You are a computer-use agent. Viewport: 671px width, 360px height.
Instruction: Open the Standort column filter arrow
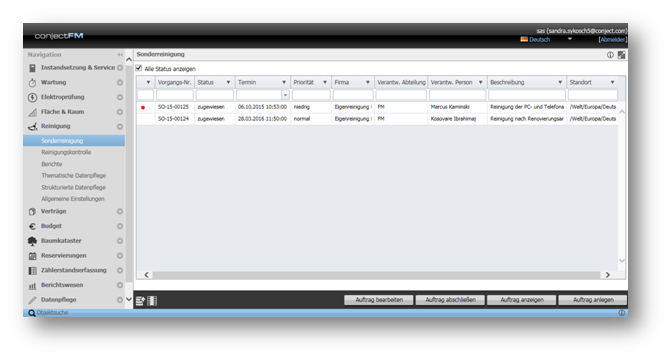(x=612, y=82)
